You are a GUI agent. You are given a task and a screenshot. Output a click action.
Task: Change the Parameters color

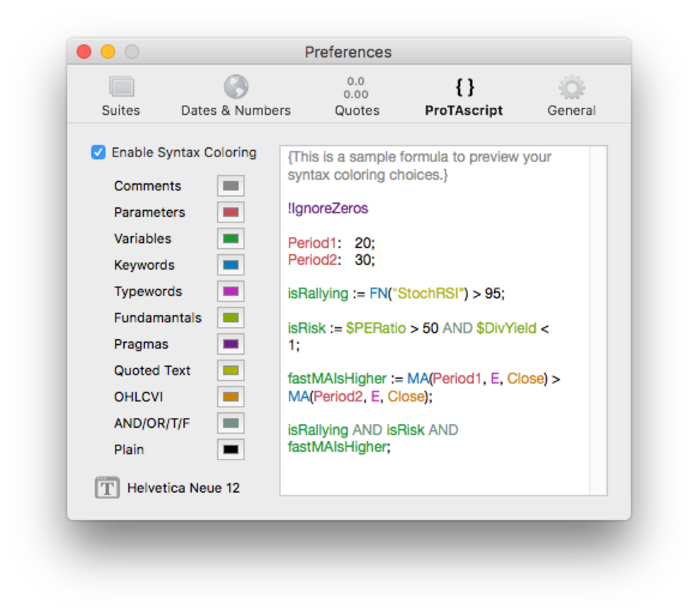(x=230, y=212)
